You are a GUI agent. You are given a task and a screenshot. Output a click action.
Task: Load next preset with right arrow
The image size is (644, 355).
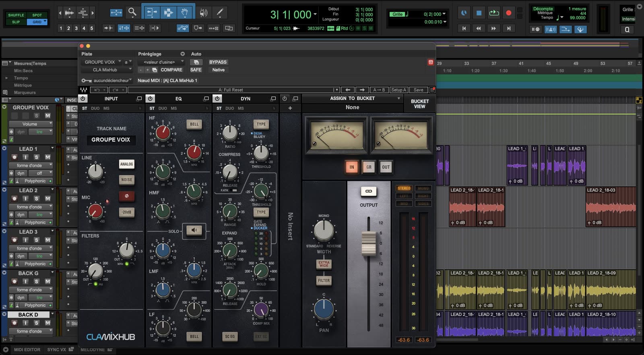(362, 90)
